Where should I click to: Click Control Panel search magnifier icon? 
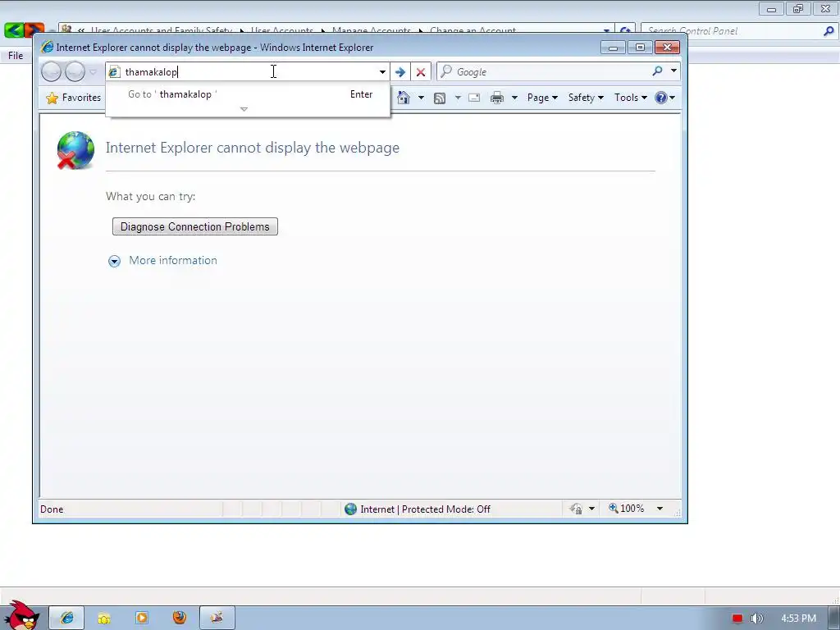click(x=829, y=31)
